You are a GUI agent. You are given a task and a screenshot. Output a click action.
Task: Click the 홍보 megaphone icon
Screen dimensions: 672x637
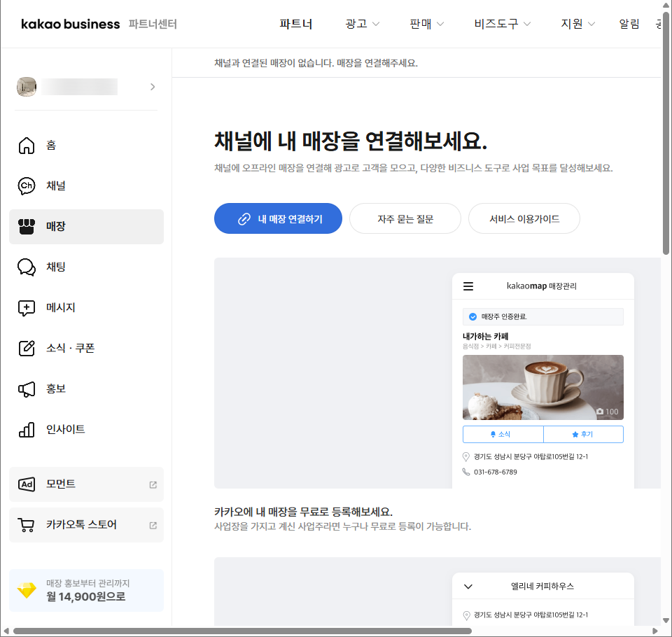pyautogui.click(x=27, y=388)
